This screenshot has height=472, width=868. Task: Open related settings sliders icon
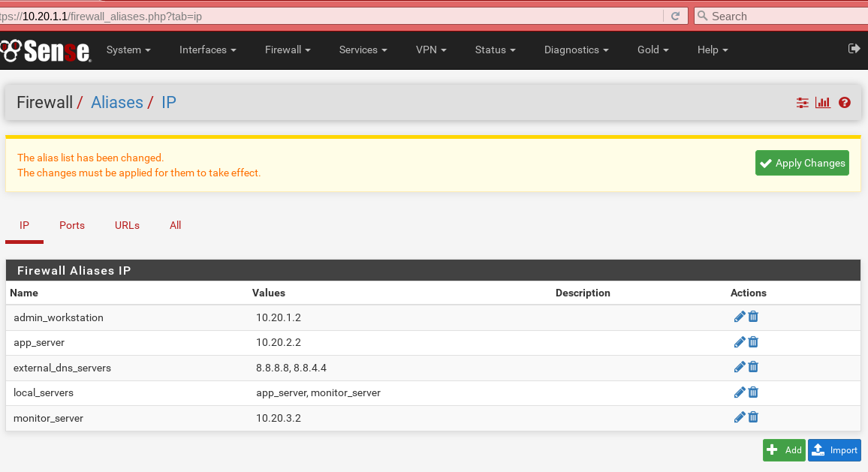click(x=802, y=102)
